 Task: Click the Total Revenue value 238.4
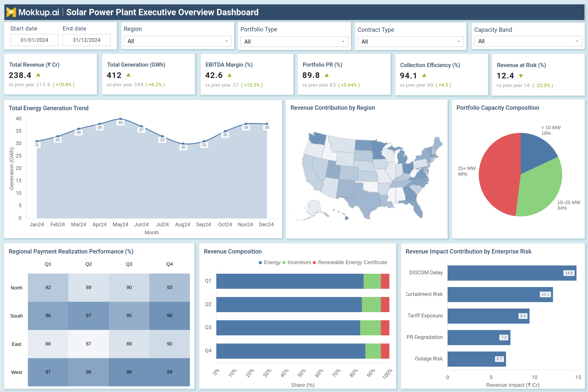[x=20, y=75]
